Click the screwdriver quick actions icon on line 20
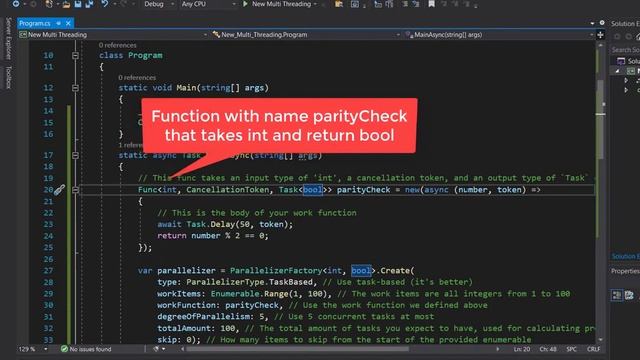The height and width of the screenshot is (360, 640). click(60, 190)
